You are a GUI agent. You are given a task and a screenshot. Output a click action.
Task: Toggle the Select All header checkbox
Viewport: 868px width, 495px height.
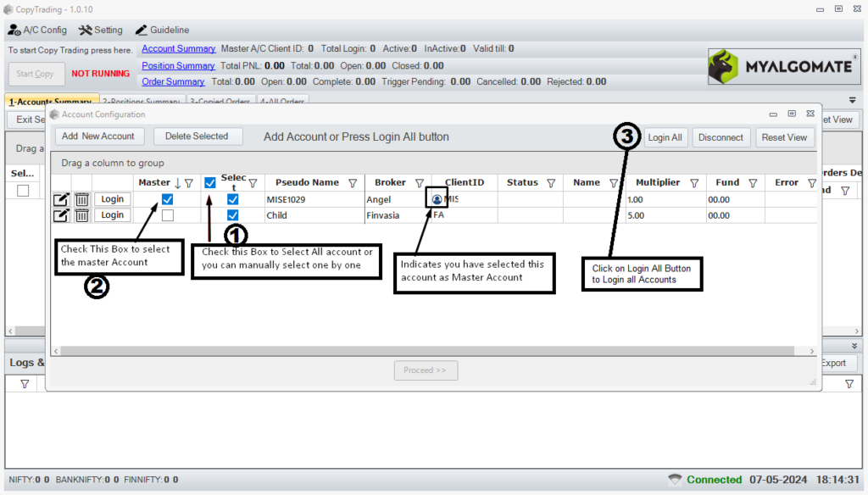tap(210, 183)
